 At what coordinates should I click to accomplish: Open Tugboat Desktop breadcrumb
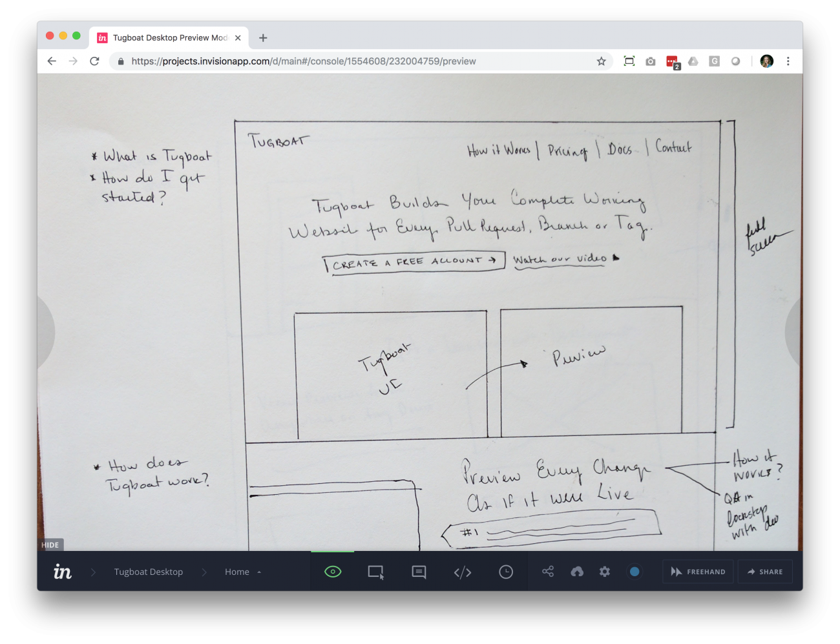[x=149, y=572]
